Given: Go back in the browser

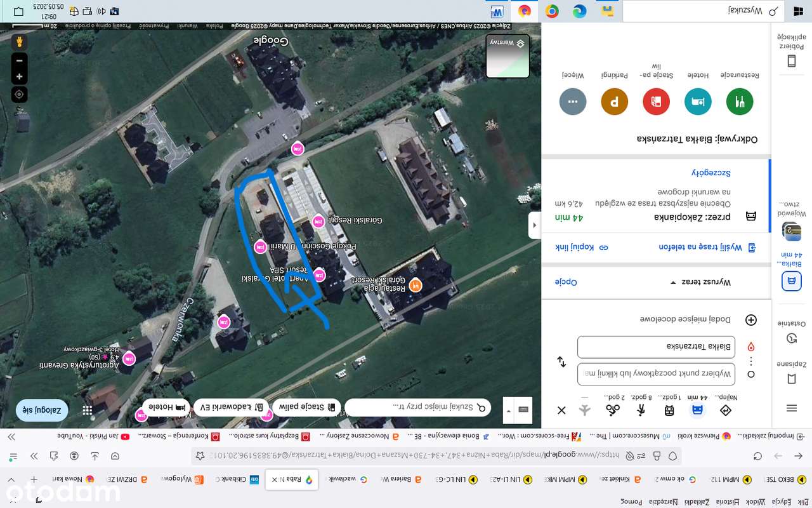Looking at the screenshot, I should (x=799, y=456).
